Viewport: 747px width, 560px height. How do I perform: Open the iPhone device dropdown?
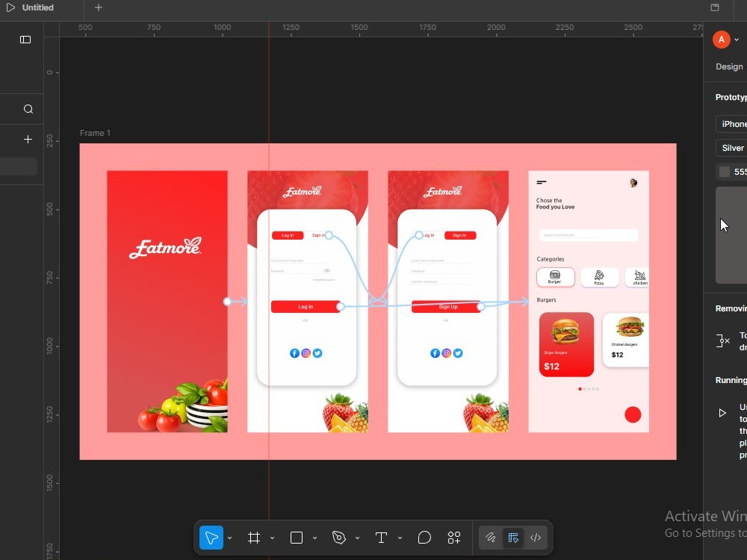[731, 124]
